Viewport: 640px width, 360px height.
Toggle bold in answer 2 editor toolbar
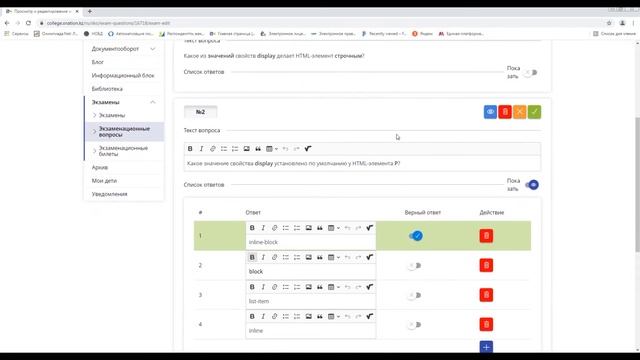(x=252, y=257)
